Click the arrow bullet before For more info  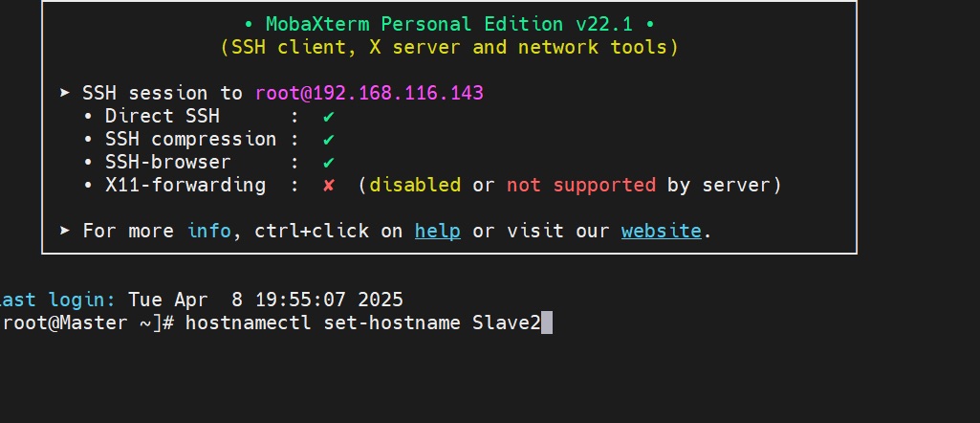tap(64, 231)
